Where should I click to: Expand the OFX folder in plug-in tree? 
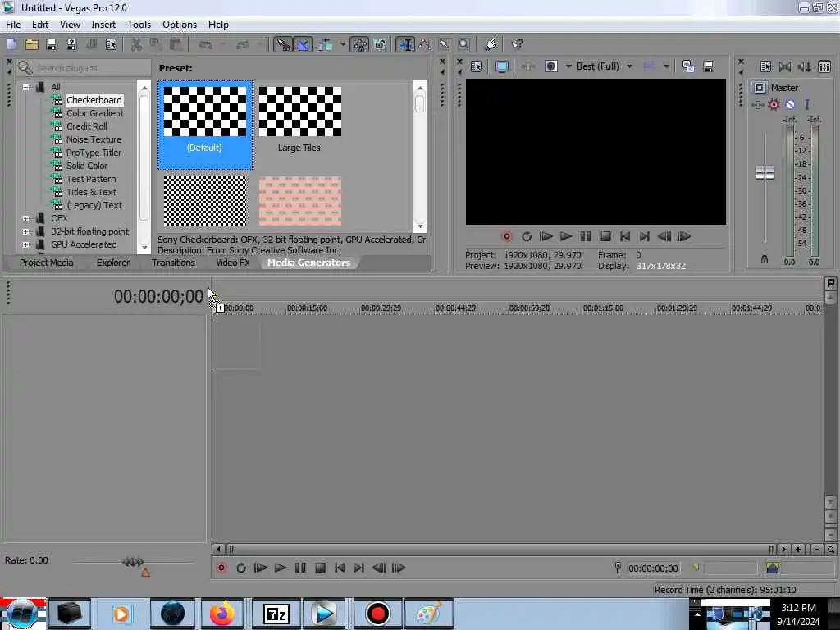point(25,218)
